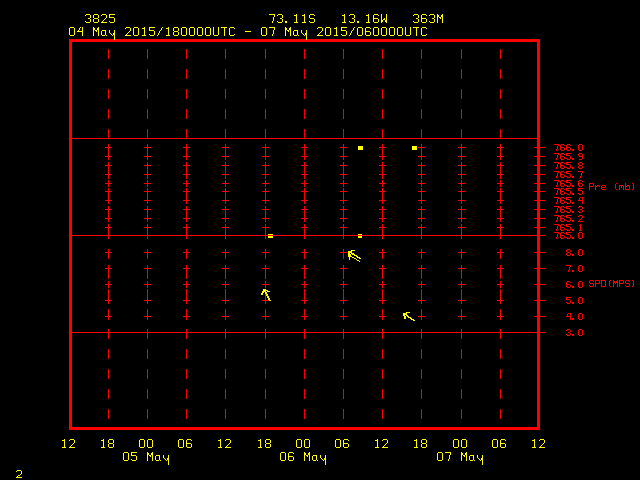
Task: Select the Pre (mb) axis title
Action: point(611,187)
